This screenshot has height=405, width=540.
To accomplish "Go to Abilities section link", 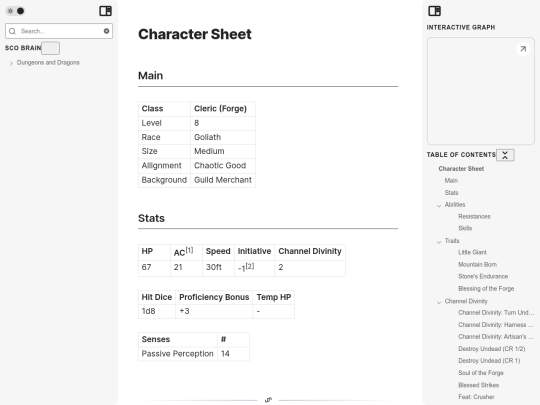I will coord(455,205).
